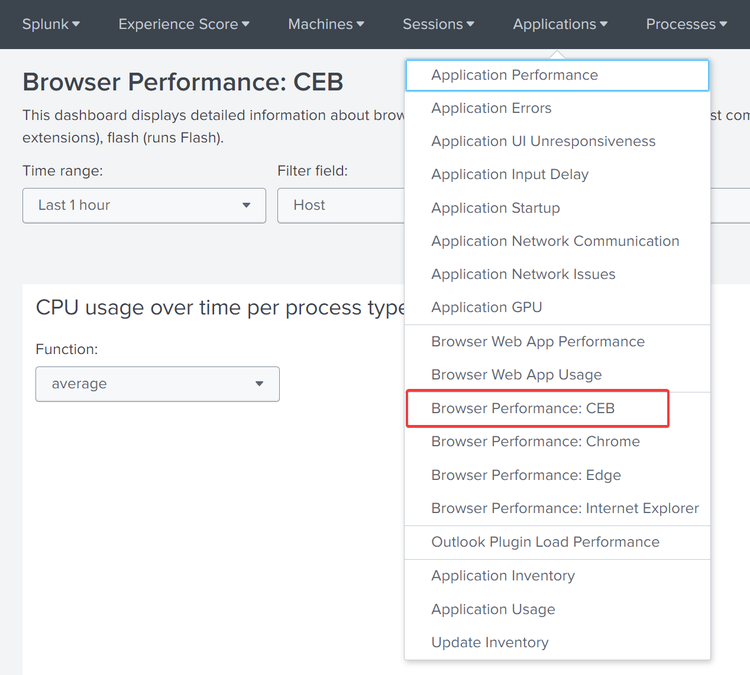Image resolution: width=750 pixels, height=675 pixels.
Task: Choose Browser Performance: CEB entry
Action: [x=557, y=408]
